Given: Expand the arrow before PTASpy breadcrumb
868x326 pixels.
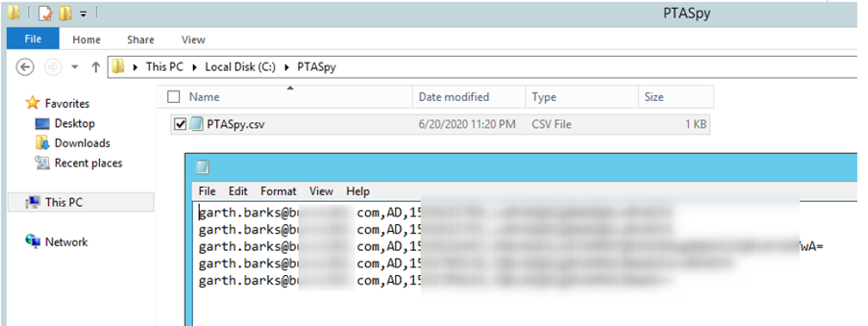Looking at the screenshot, I should (x=287, y=67).
